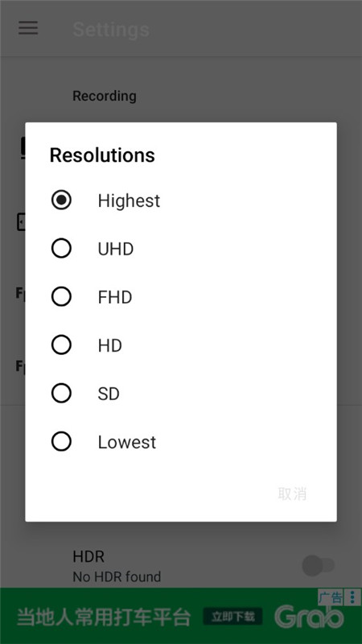362x644 pixels.
Task: Pick the HD radio button
Action: point(61,345)
